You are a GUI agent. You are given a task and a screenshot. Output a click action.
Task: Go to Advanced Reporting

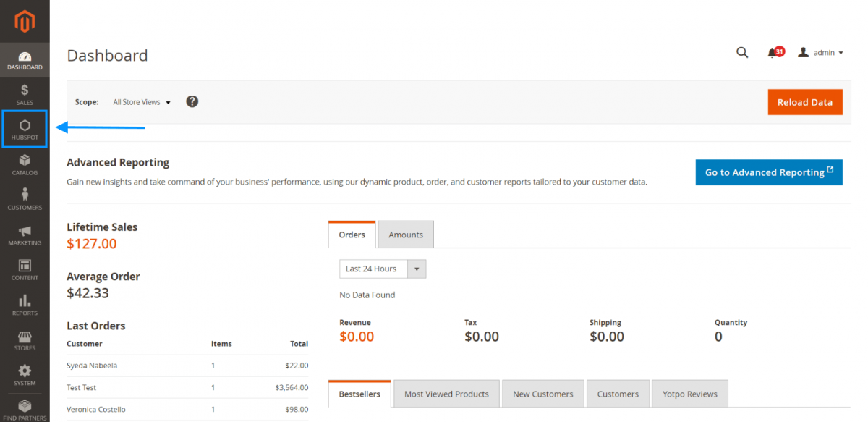(768, 172)
